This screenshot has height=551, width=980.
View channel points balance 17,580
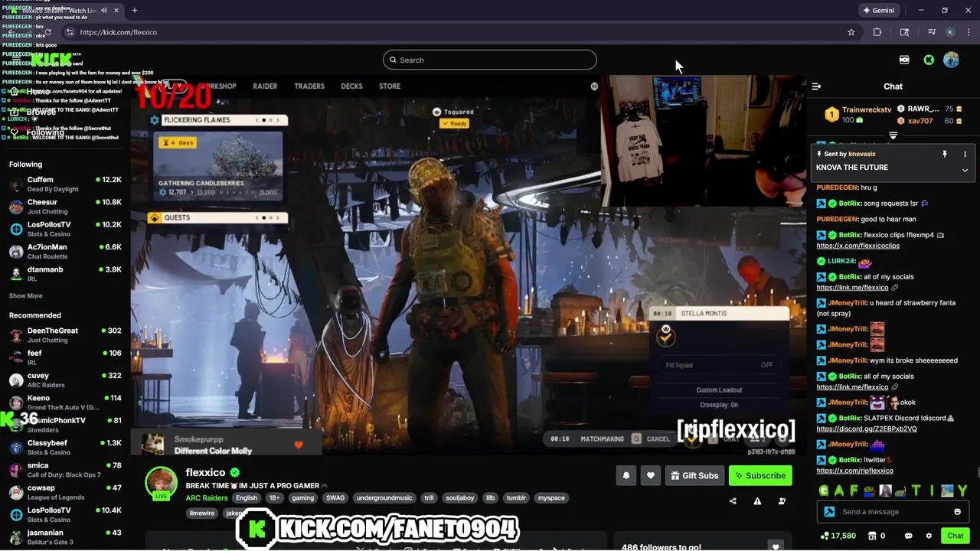pos(838,536)
